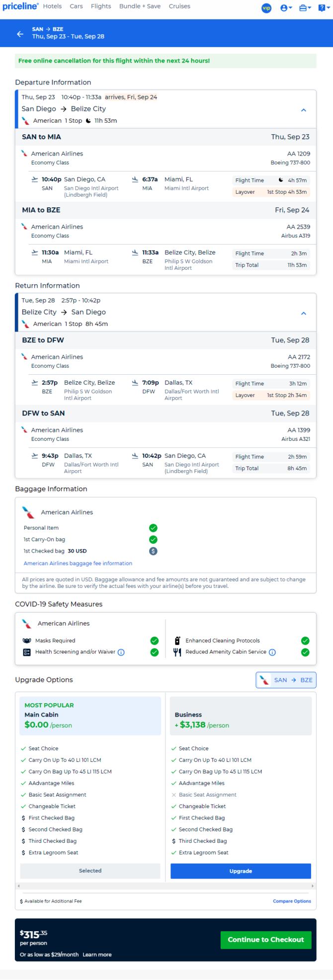Click the Priceline logo
This screenshot has height=980, width=333.
(20, 6)
